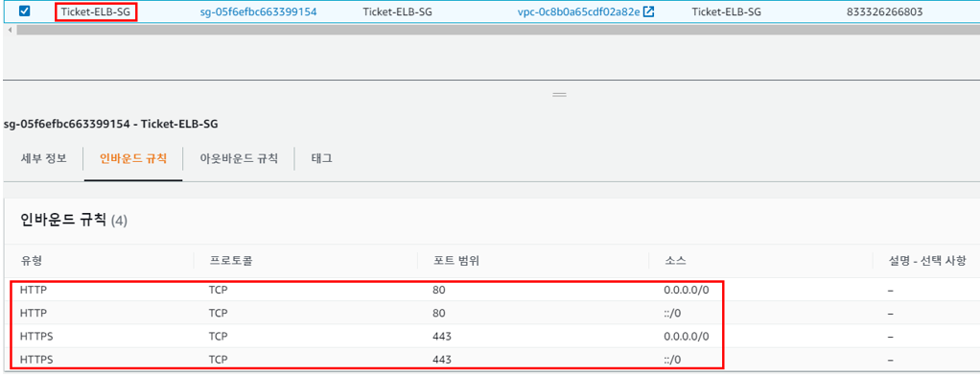Click the sg-05f6efbc663399154 - Ticket-ELB-SG panel heading
This screenshot has height=376, width=980.
pos(110,124)
